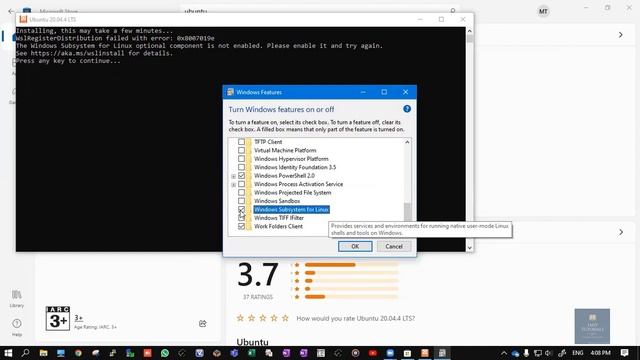Open OneDrive cloud tray icon
Viewport: 640px width, 360px height.
[515, 353]
